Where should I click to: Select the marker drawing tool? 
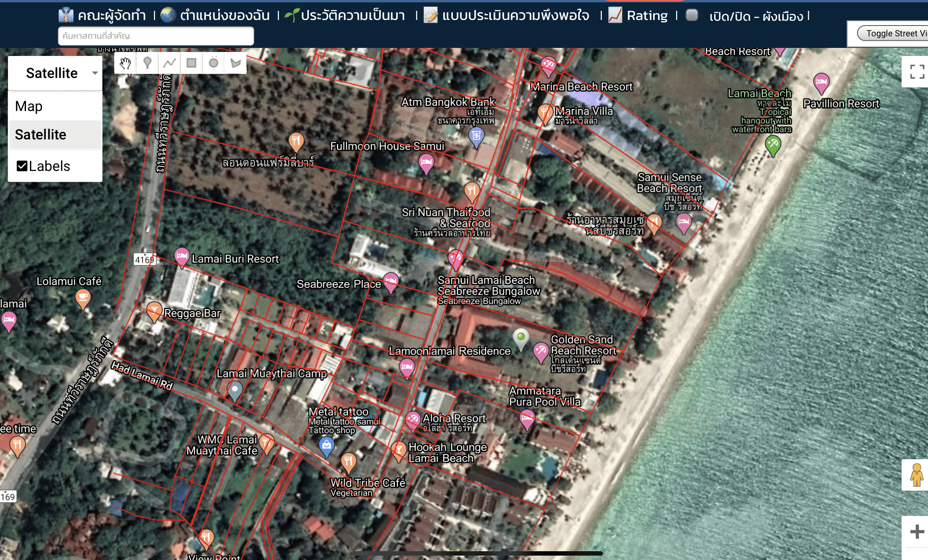[147, 63]
